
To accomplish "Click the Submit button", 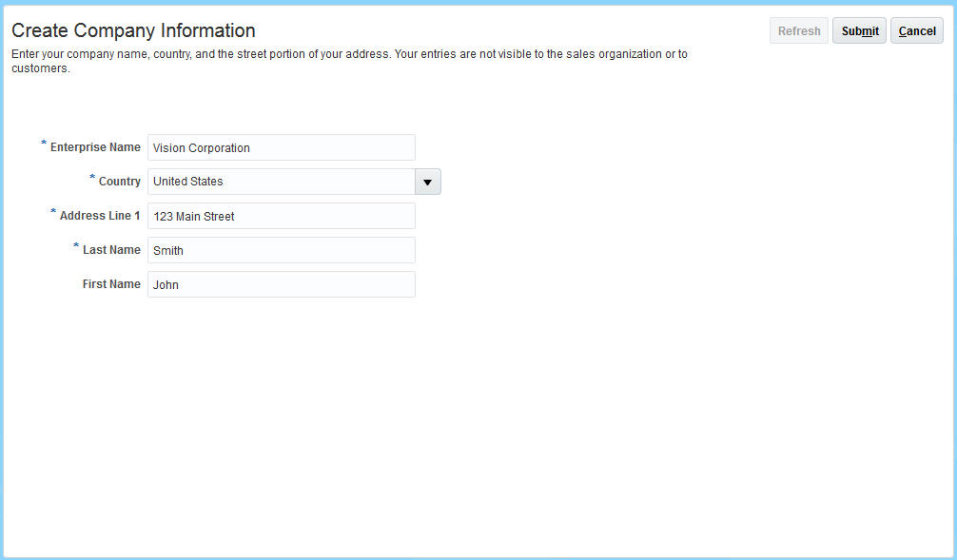I will [859, 31].
